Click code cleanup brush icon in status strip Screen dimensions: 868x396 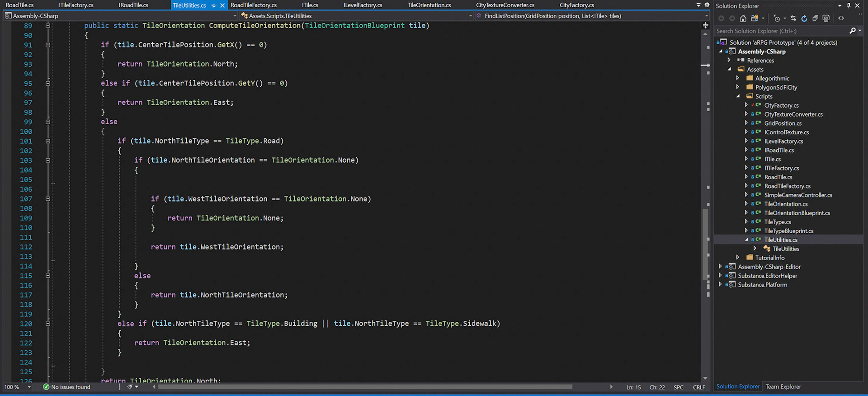click(130, 387)
